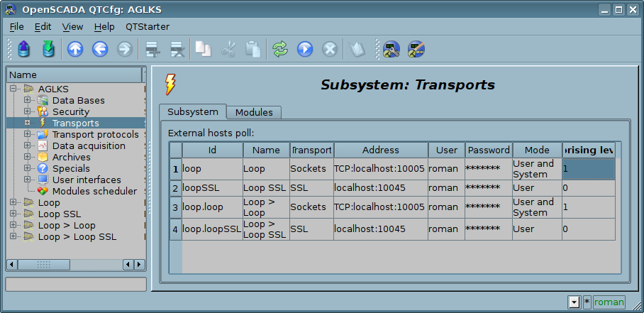Select the User interfaces tree item
Image resolution: width=644 pixels, height=313 pixels.
87,180
